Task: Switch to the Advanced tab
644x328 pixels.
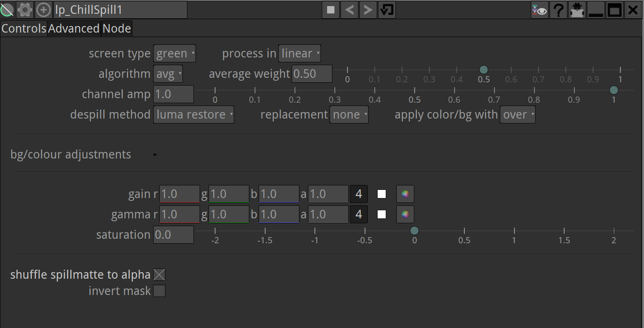Action: pyautogui.click(x=74, y=29)
